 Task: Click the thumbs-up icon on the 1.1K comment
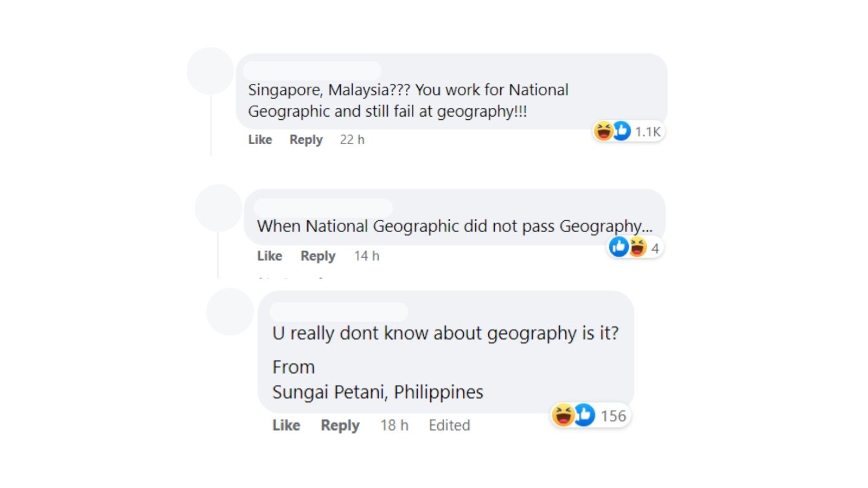[x=622, y=131]
